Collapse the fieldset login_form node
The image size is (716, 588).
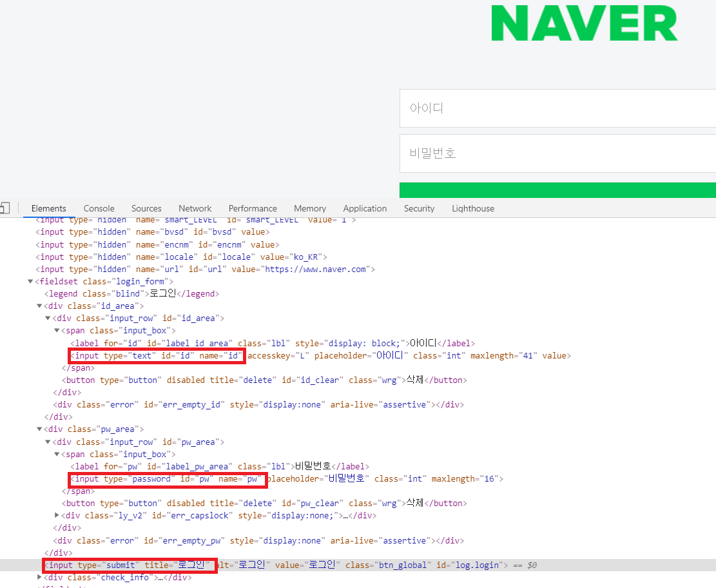click(x=30, y=282)
